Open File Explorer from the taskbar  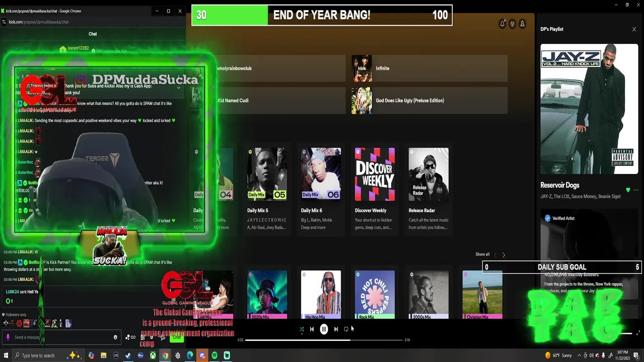(x=104, y=355)
